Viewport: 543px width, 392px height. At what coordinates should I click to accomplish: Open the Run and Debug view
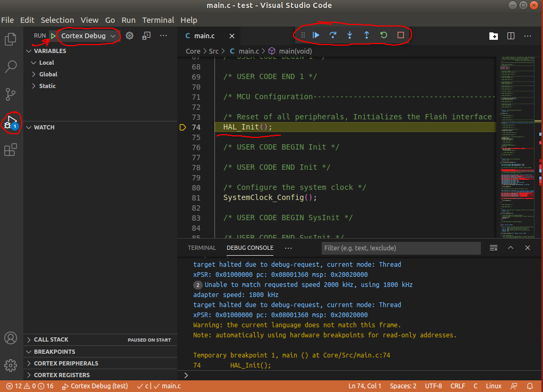pyautogui.click(x=11, y=122)
